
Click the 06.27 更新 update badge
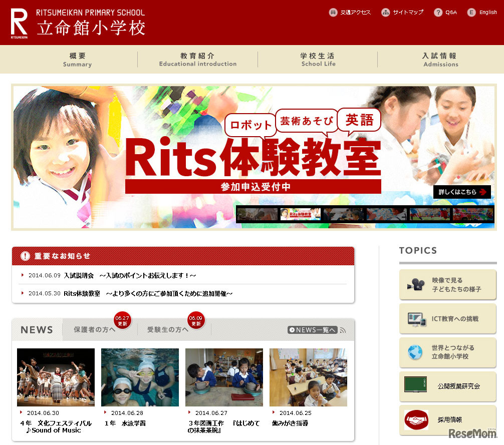pyautogui.click(x=122, y=320)
